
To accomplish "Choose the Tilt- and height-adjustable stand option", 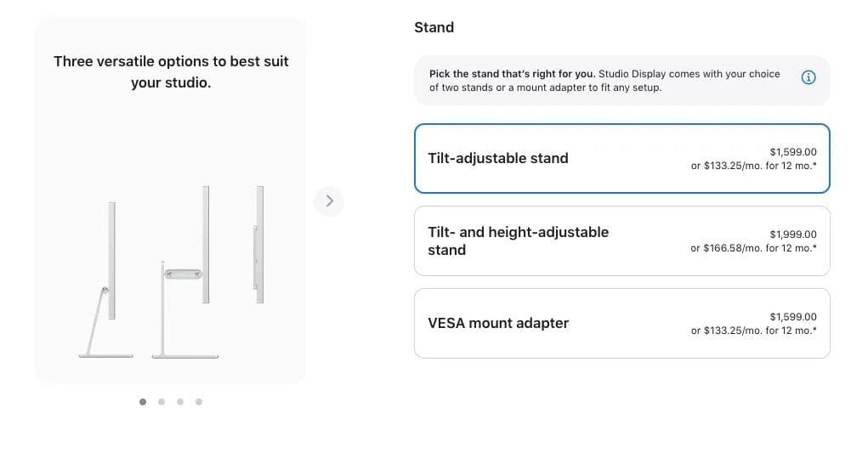I will pos(621,240).
